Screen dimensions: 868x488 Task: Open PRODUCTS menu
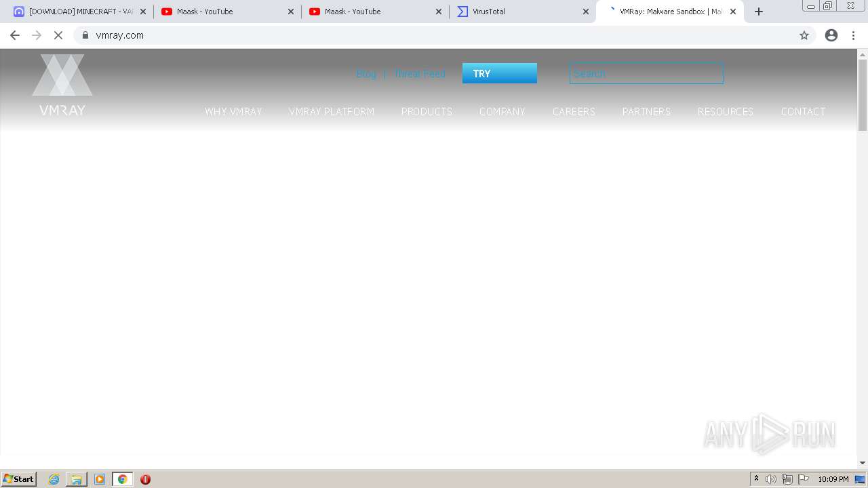click(x=427, y=112)
